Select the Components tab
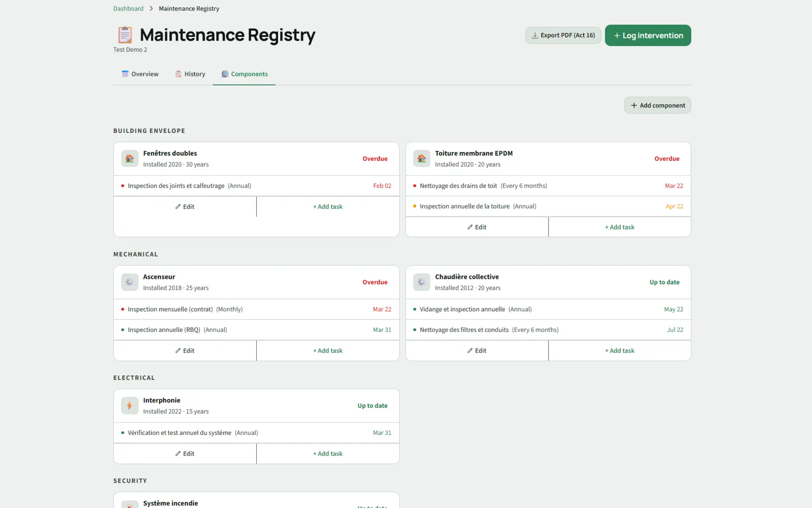Viewport: 812px width, 508px height. pos(244,74)
